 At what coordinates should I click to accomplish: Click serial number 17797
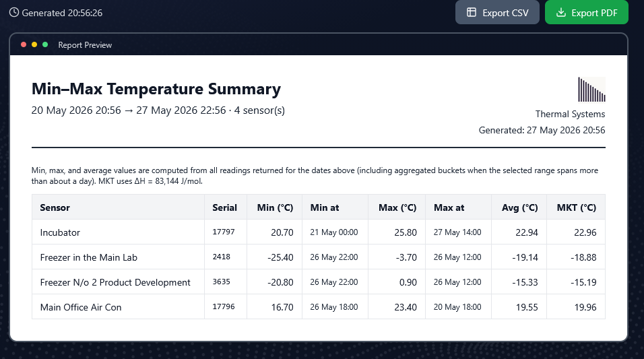pos(224,232)
